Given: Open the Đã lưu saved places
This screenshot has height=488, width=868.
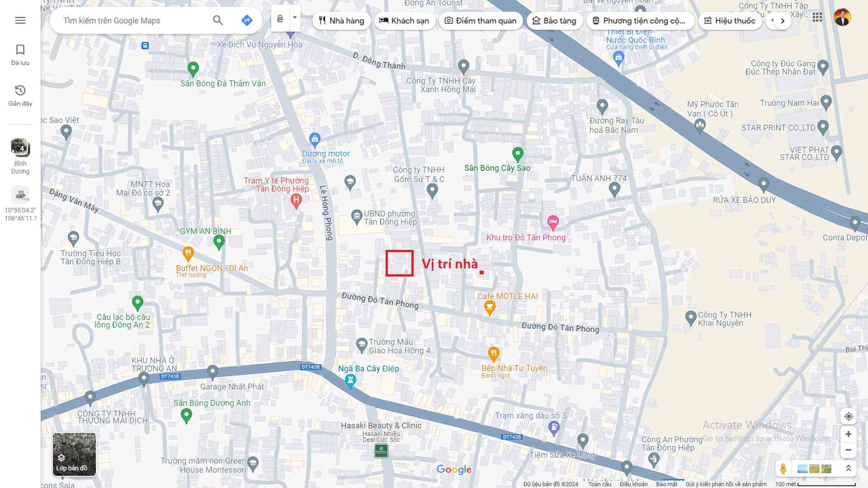Looking at the screenshot, I should point(20,55).
